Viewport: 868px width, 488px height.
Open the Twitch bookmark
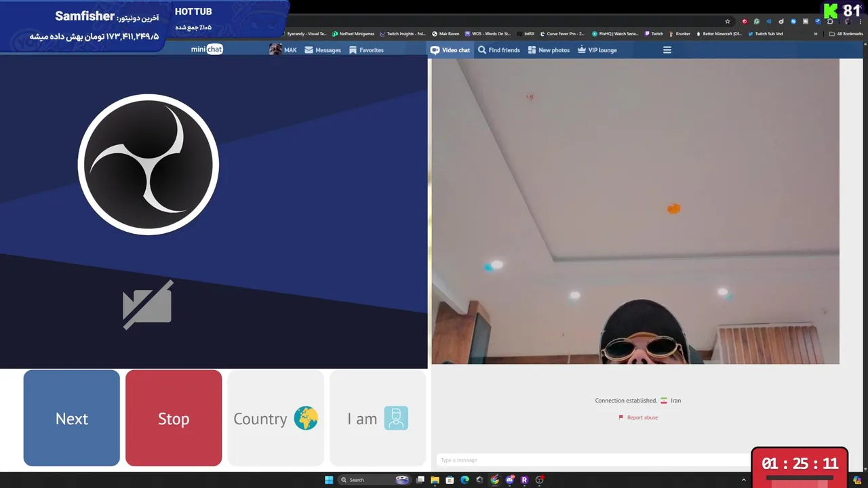[x=654, y=34]
